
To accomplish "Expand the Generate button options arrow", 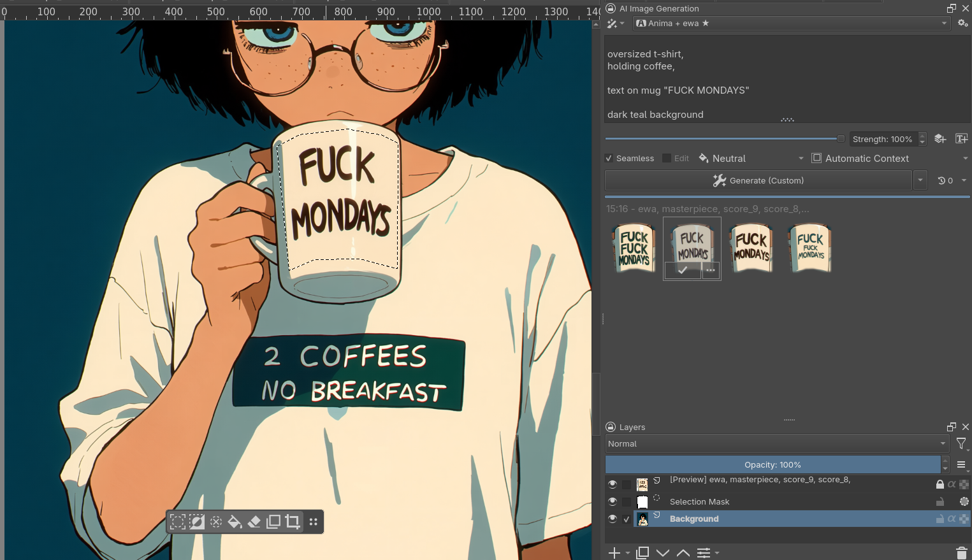I will point(920,181).
